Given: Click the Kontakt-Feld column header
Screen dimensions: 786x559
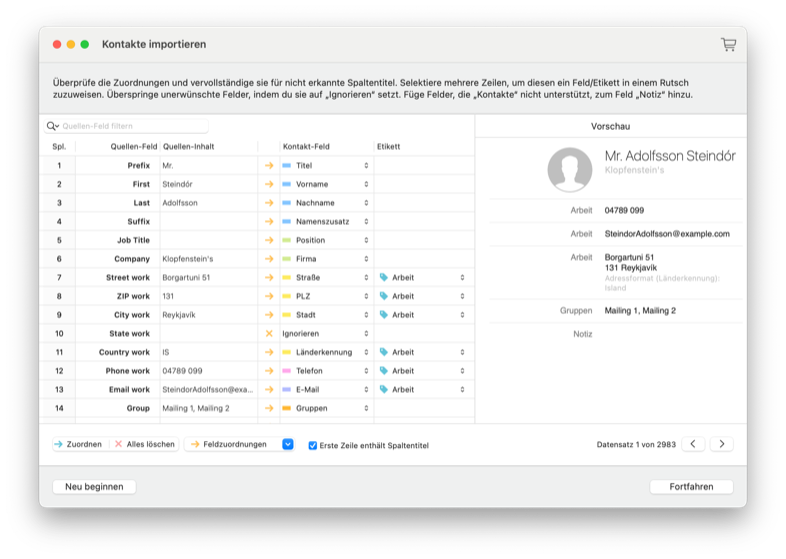Looking at the screenshot, I should 307,146.
